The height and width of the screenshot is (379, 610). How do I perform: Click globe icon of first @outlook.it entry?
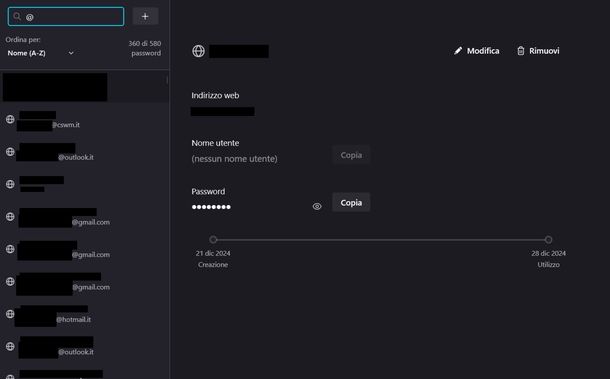click(x=10, y=152)
